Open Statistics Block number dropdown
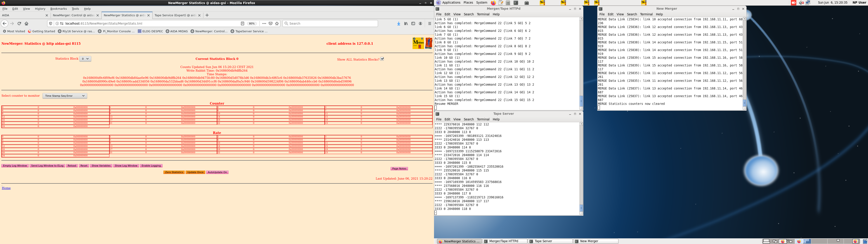868x244 pixels. (85, 59)
